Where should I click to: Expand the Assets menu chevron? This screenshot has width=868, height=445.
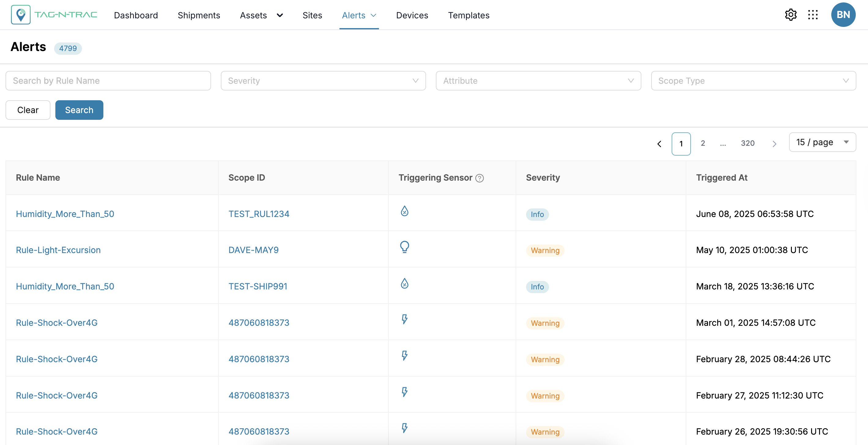point(280,15)
